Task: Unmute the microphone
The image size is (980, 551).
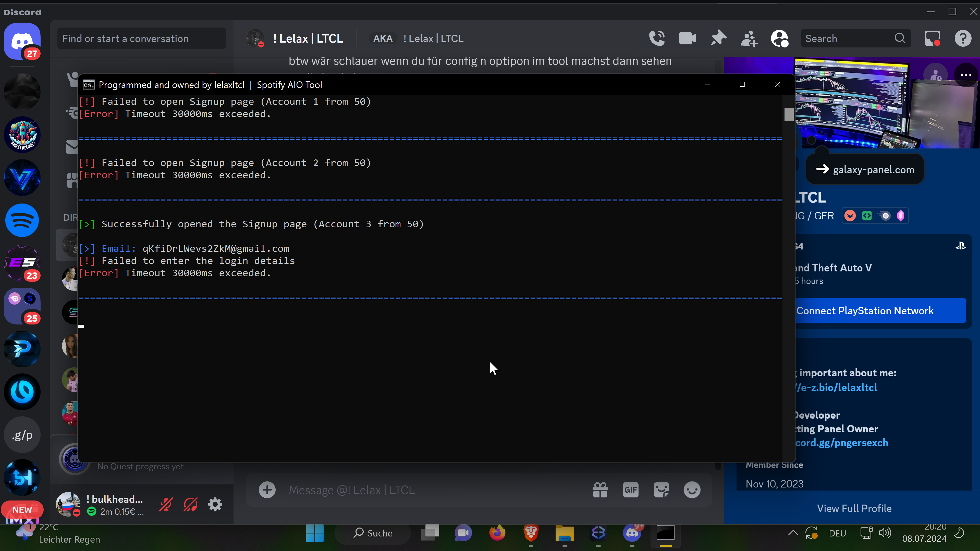Action: click(166, 505)
